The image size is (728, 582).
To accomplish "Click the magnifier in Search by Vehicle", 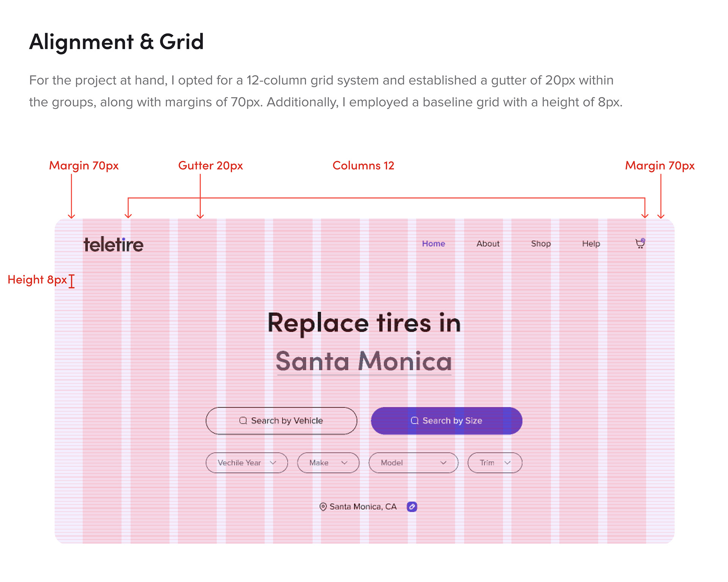I will [x=243, y=420].
